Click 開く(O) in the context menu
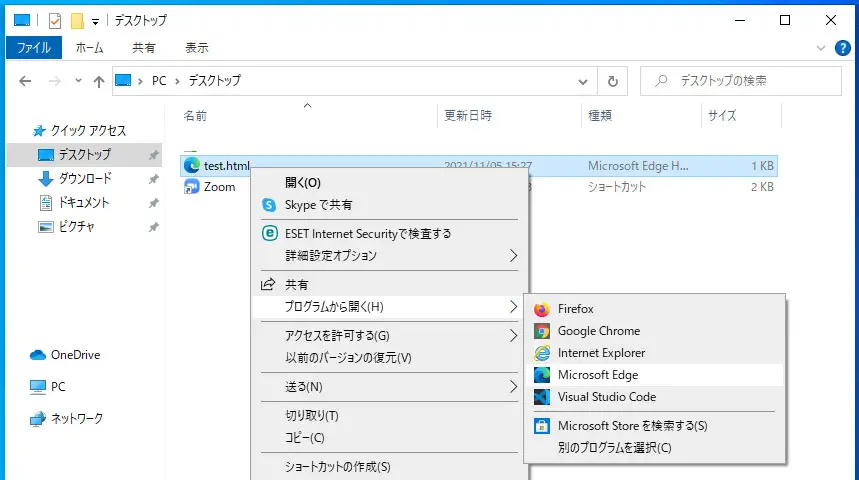Image resolution: width=859 pixels, height=480 pixels. pos(389,182)
